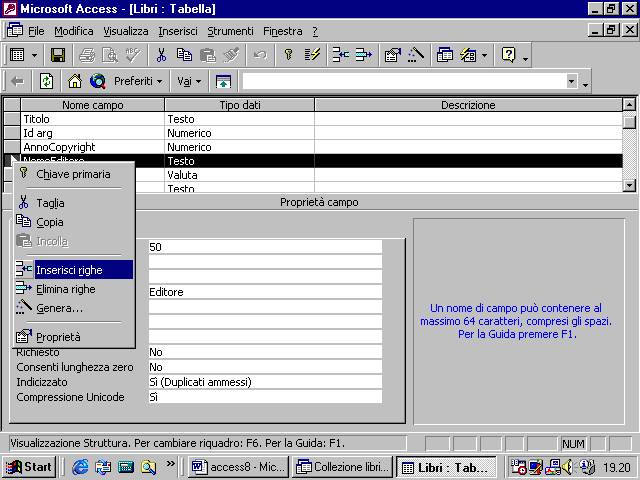Click the field grid scroll up arrow
The image size is (640, 480).
pyautogui.click(x=629, y=105)
